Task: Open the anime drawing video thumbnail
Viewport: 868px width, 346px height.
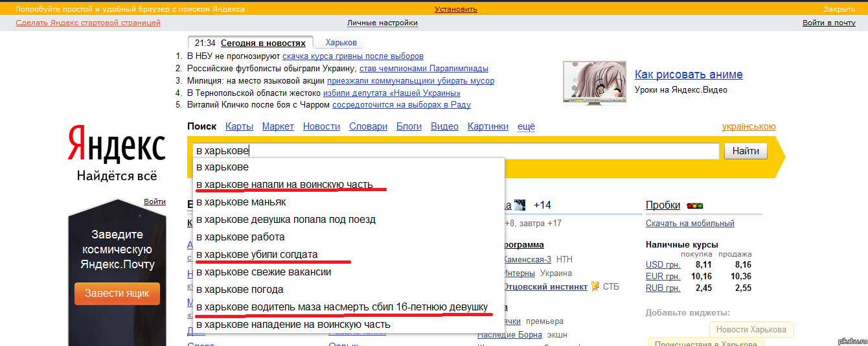Action: (595, 82)
